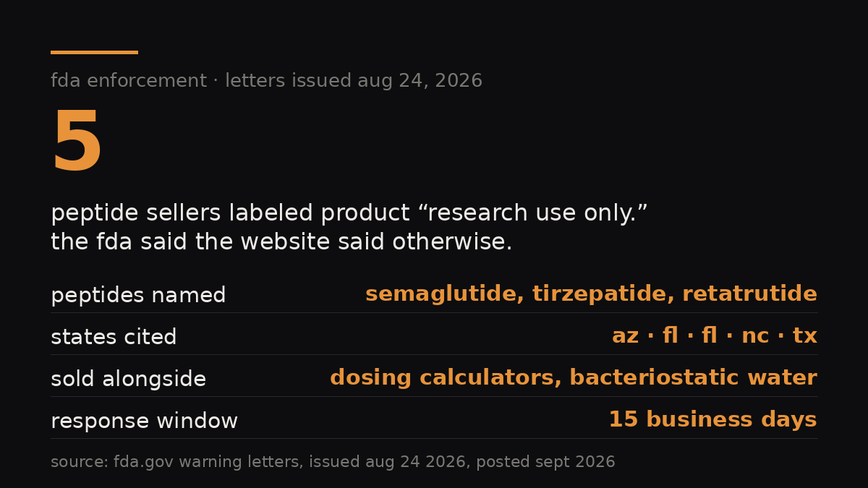Select 'dosing calculators, bacteriostatic water' value
This screenshot has width=868, height=488.
pyautogui.click(x=574, y=378)
